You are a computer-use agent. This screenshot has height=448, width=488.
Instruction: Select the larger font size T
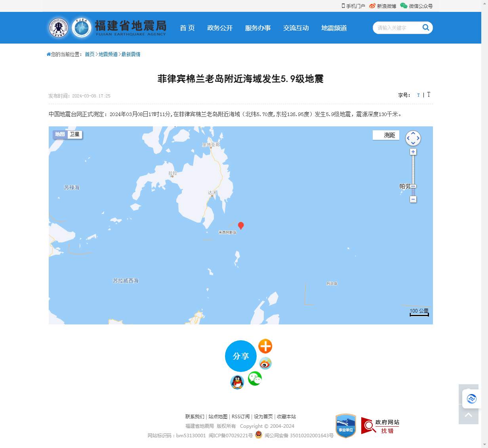point(429,94)
